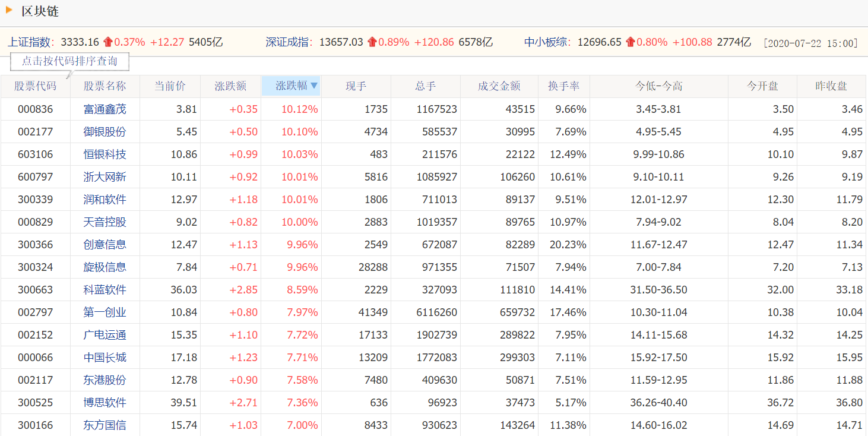868x436 pixels.
Task: Click stock code 002177
Action: tap(36, 132)
